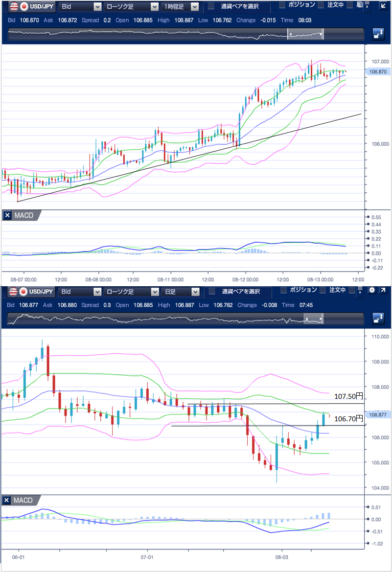392x572 pixels.
Task: Open the 1時間足 timeframe dropdown
Action: click(181, 6)
